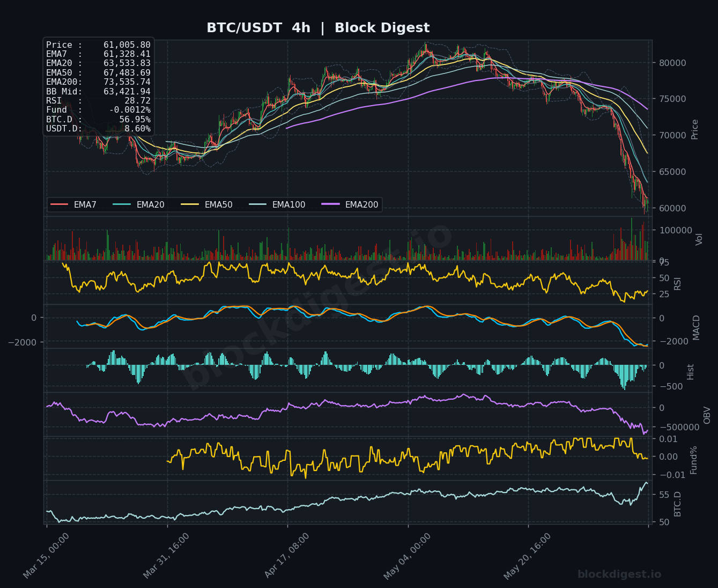Screen dimensions: 718x588
Task: Click the May 20, 16:00 date label
Action: click(527, 556)
